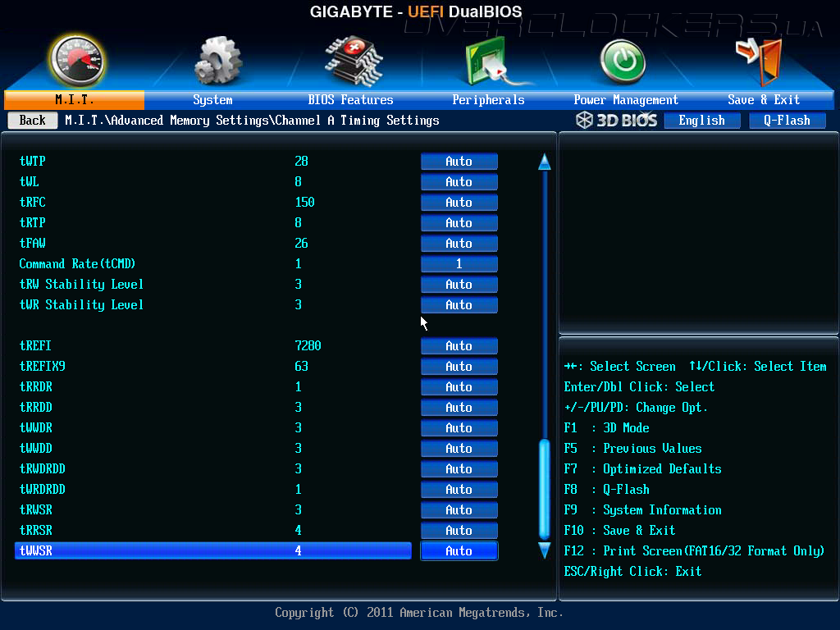Image resolution: width=840 pixels, height=630 pixels.
Task: Click the Save & Exit door icon
Action: (760, 60)
